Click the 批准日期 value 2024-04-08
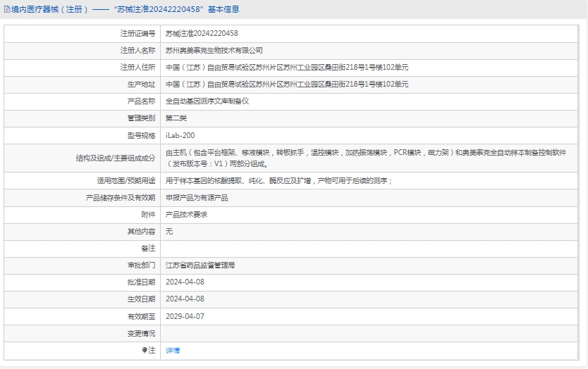The height and width of the screenshot is (369, 588). click(185, 282)
